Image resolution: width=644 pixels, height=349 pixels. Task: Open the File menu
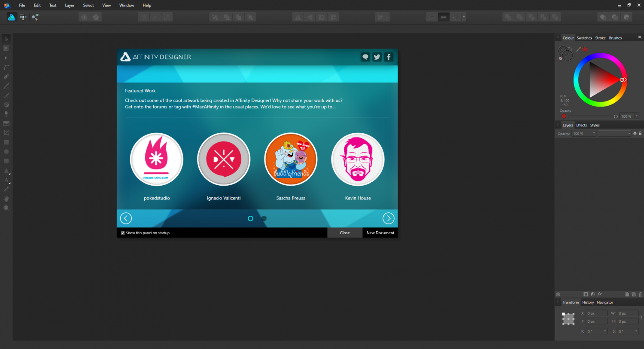[22, 5]
